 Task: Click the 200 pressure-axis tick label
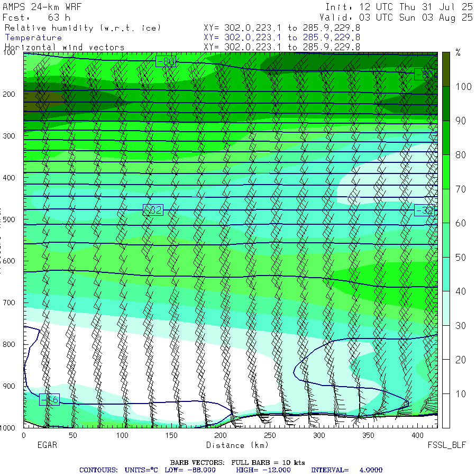(9, 95)
